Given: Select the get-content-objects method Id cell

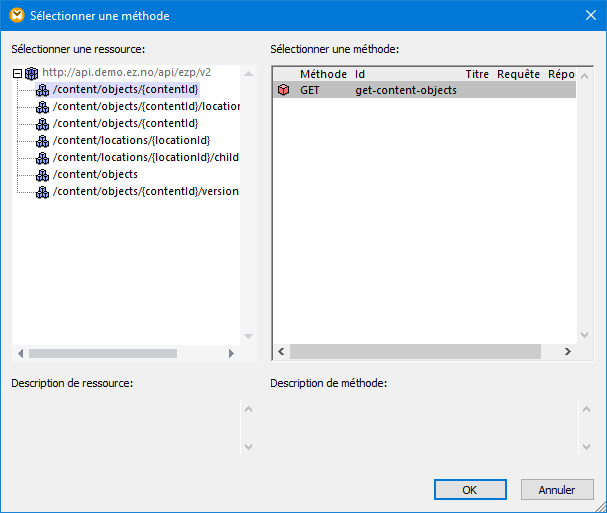Looking at the screenshot, I should click(406, 90).
